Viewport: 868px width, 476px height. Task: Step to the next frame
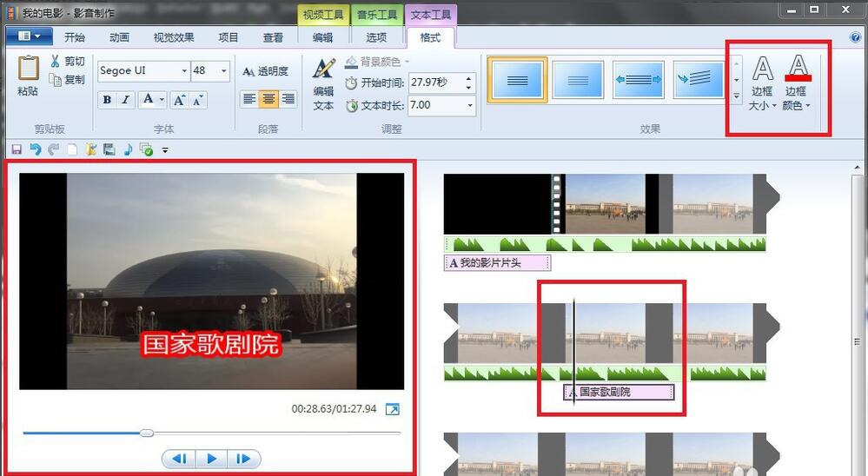(243, 459)
